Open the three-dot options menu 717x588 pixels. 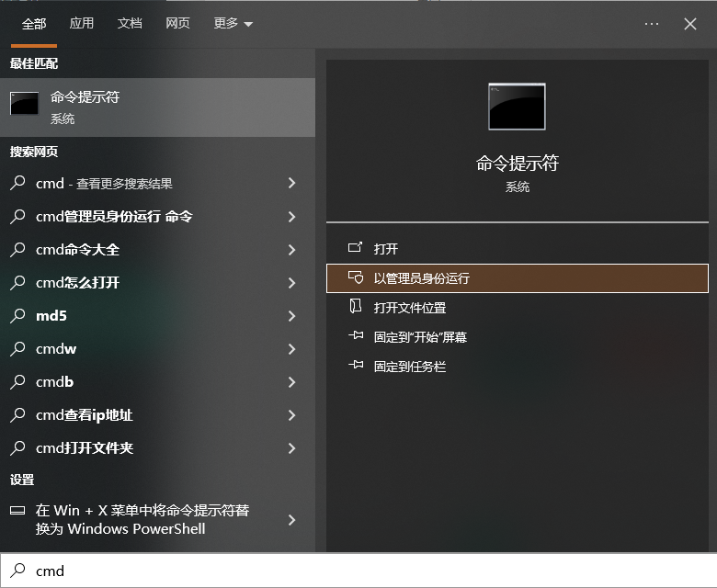tap(651, 24)
